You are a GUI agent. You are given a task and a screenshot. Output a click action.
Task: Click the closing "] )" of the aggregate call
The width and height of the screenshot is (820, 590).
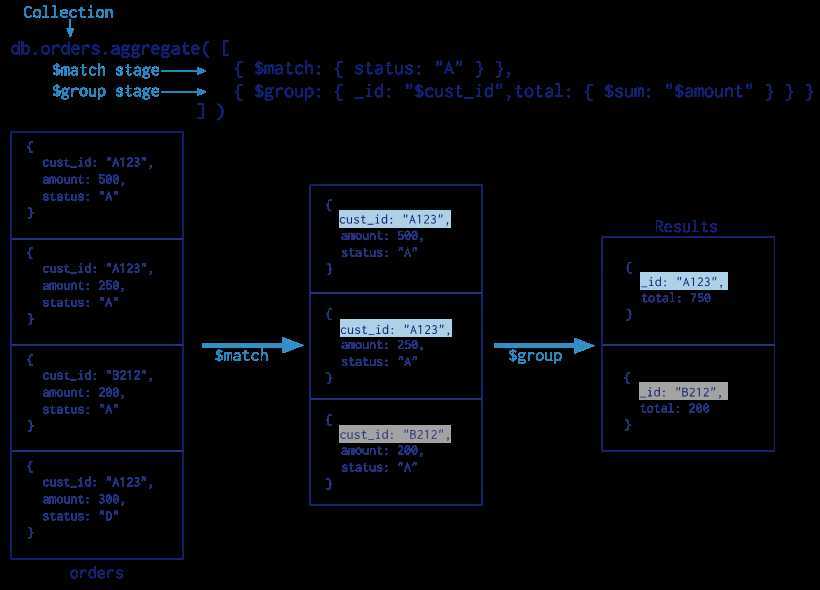click(210, 111)
